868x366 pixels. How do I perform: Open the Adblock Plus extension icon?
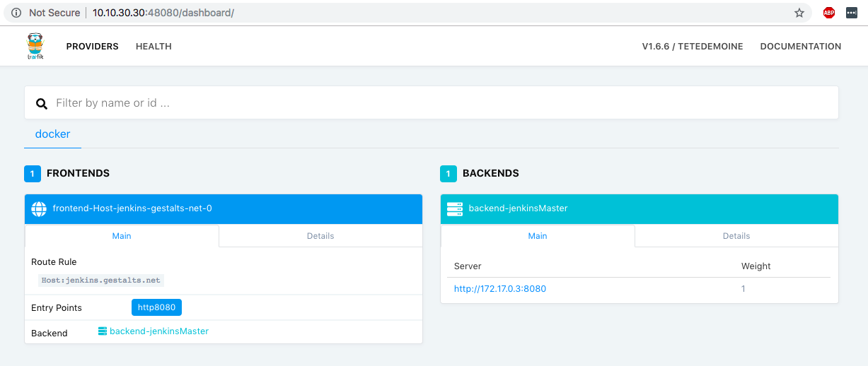[828, 13]
